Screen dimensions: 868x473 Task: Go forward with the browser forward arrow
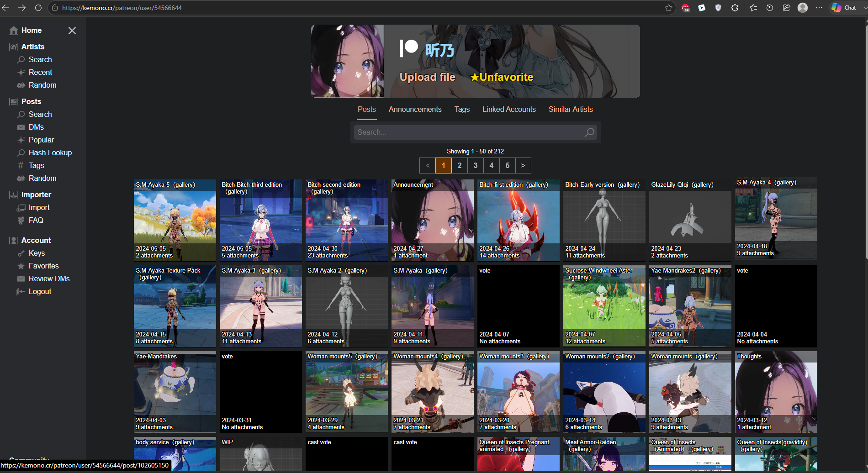[22, 8]
